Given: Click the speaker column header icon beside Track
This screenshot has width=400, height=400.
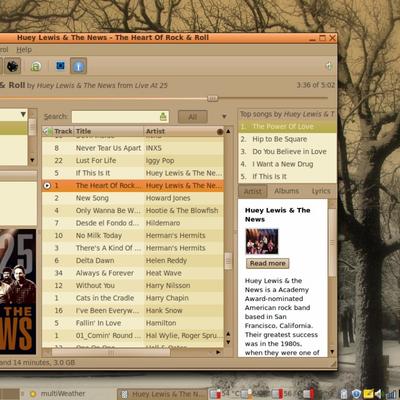Looking at the screenshot, I should click(x=48, y=131).
